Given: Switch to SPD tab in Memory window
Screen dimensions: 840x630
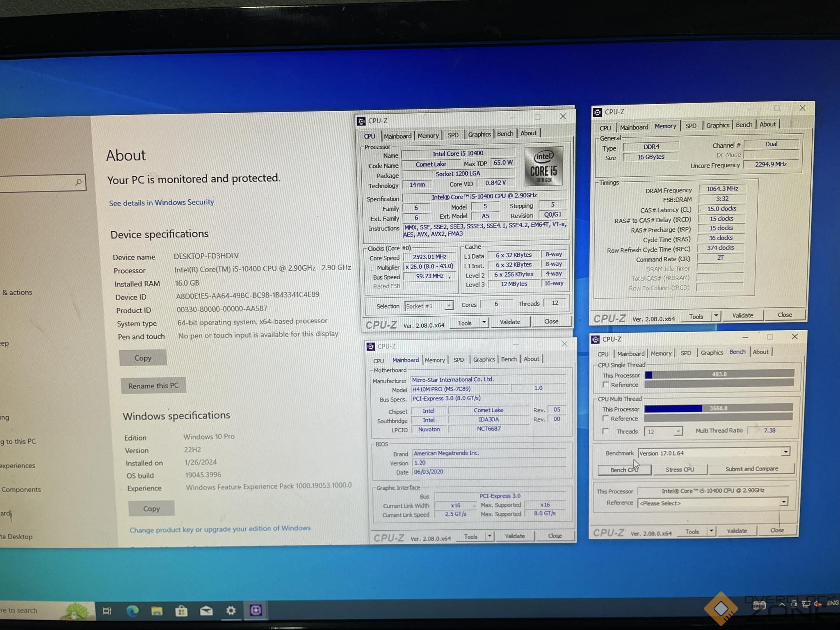Looking at the screenshot, I should coord(691,126).
